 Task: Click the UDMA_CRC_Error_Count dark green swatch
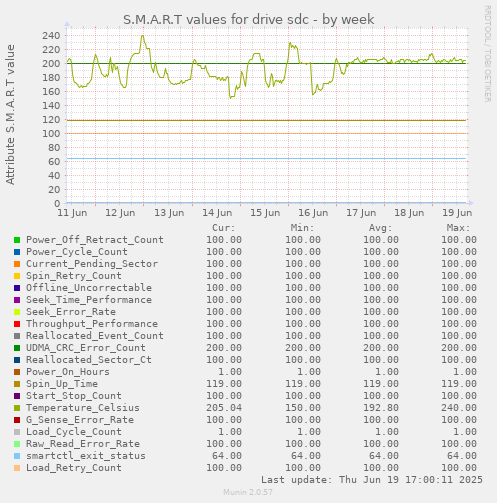pyautogui.click(x=17, y=348)
